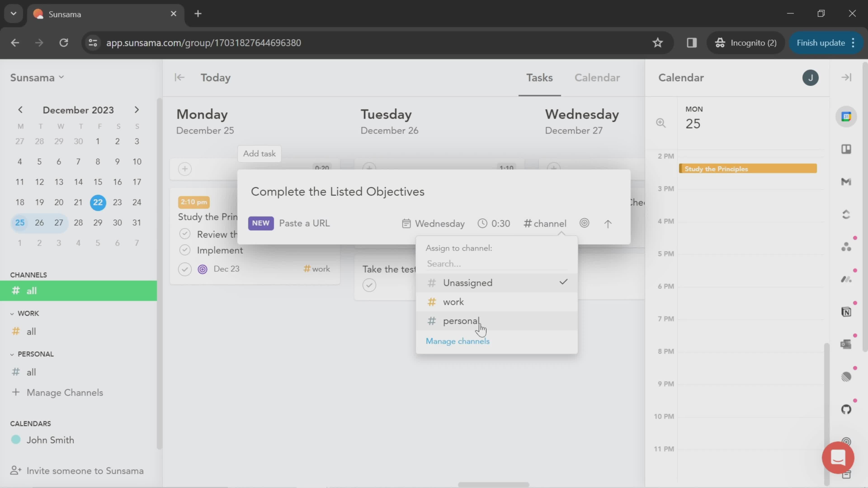Open the December 2023 month dropdown
868x488 pixels.
[78, 110]
